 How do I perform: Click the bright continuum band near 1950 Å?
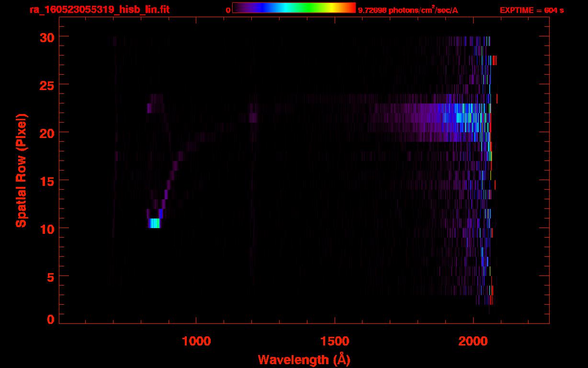tap(459, 118)
